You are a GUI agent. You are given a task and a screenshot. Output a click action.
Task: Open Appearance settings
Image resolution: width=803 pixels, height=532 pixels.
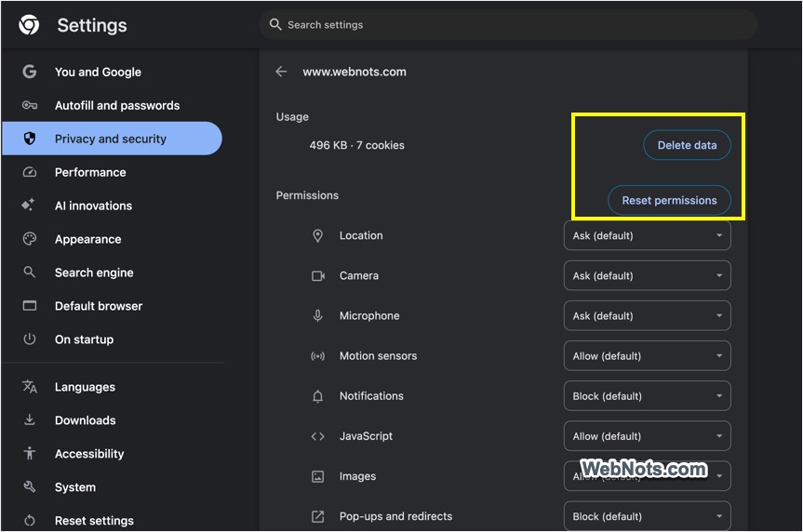112,239
